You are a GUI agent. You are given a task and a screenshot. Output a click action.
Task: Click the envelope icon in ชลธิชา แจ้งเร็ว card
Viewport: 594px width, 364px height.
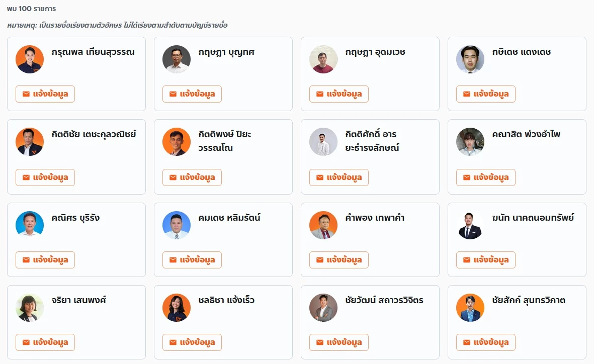[x=173, y=342]
